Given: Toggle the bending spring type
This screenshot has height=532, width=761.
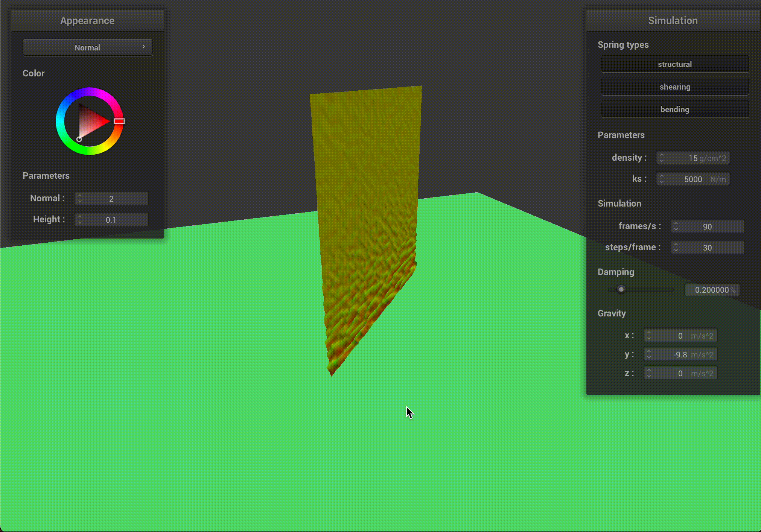Looking at the screenshot, I should pos(674,109).
